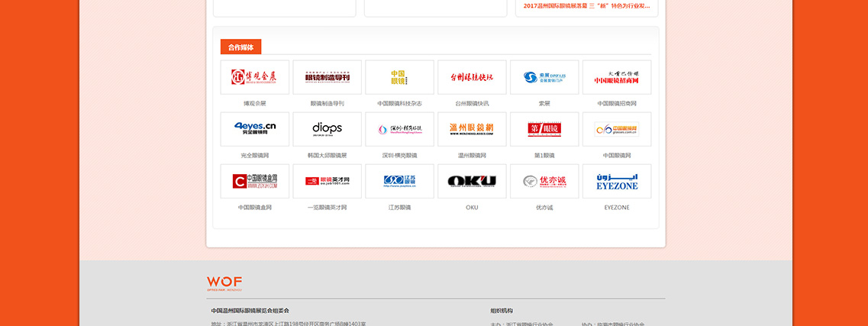
Task: Follow the 一览眼镜英才网 caption link
Action: click(x=328, y=208)
